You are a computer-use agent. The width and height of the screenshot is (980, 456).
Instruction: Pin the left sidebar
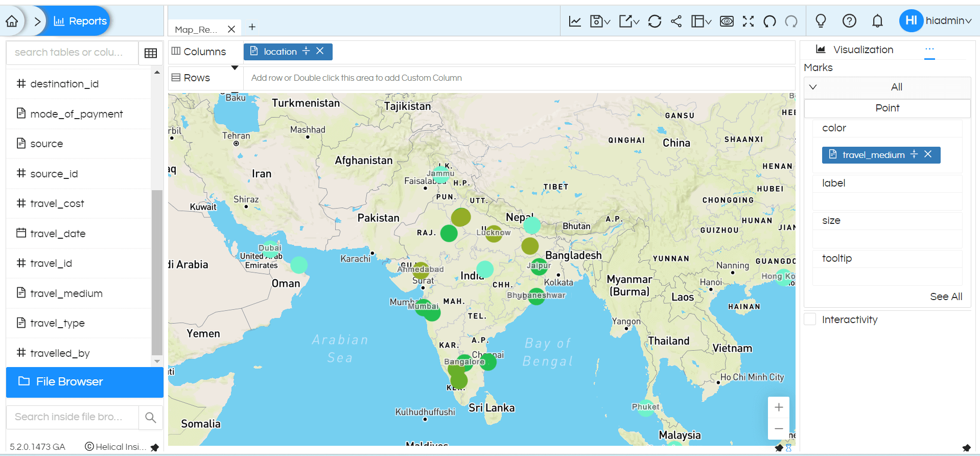[155, 447]
